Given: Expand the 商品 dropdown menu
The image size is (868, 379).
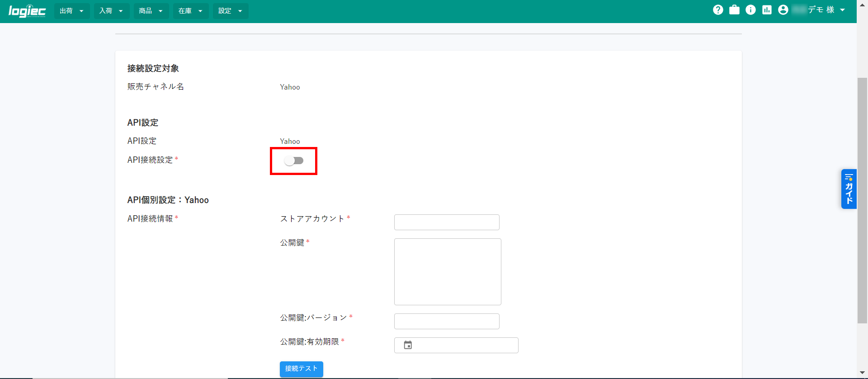Looking at the screenshot, I should click(151, 11).
